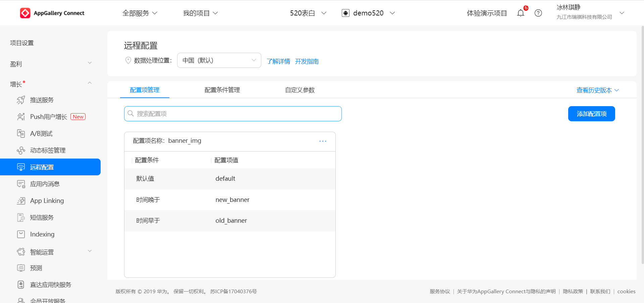Open the 隐私政策 footer link
Screen dimensions: 644x303
point(573,291)
